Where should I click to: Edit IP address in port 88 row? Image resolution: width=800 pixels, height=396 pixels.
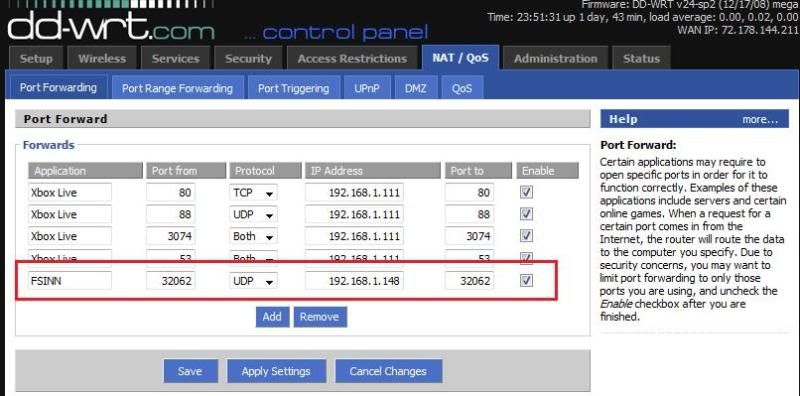(355, 215)
